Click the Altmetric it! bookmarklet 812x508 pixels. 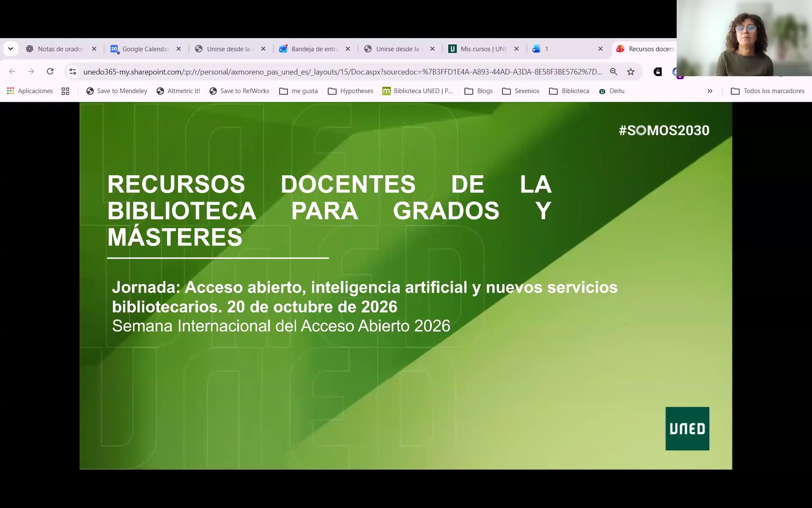(x=178, y=91)
